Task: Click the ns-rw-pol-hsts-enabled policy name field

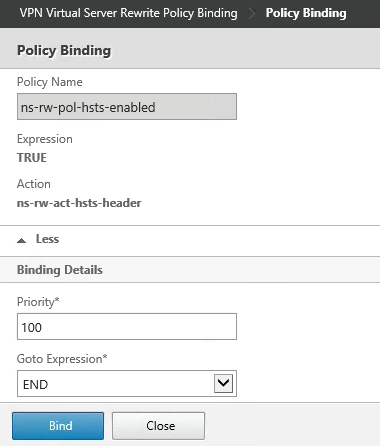Action: [127, 107]
